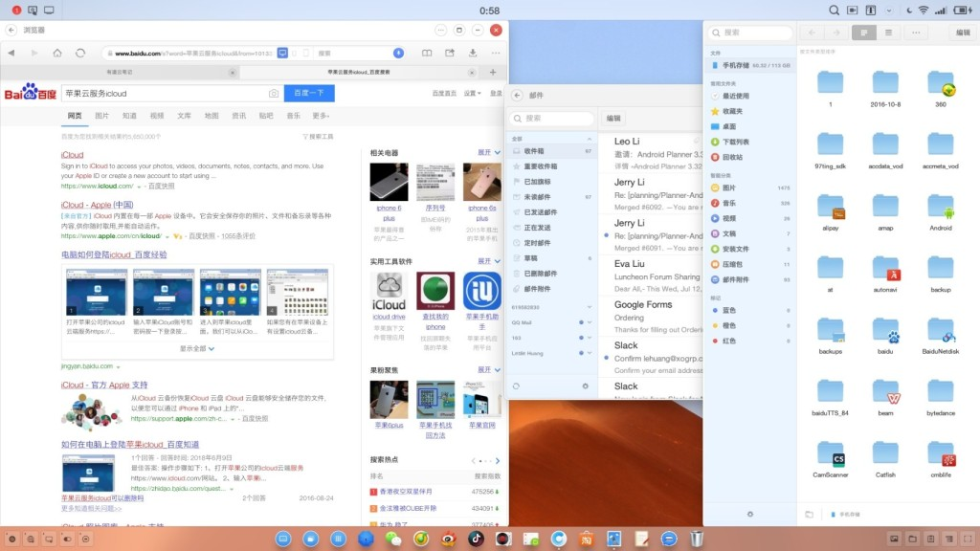Activate the voice search microphone icon
This screenshot has width=980, height=551.
tap(398, 54)
